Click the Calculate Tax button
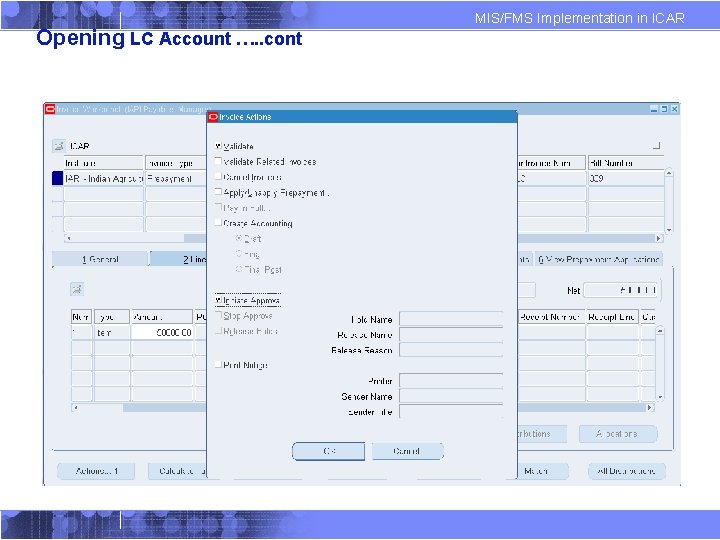The width and height of the screenshot is (720, 540). pyautogui.click(x=178, y=471)
